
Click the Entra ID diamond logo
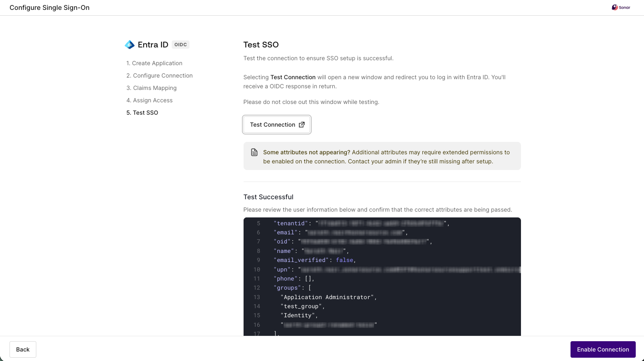coord(130,45)
